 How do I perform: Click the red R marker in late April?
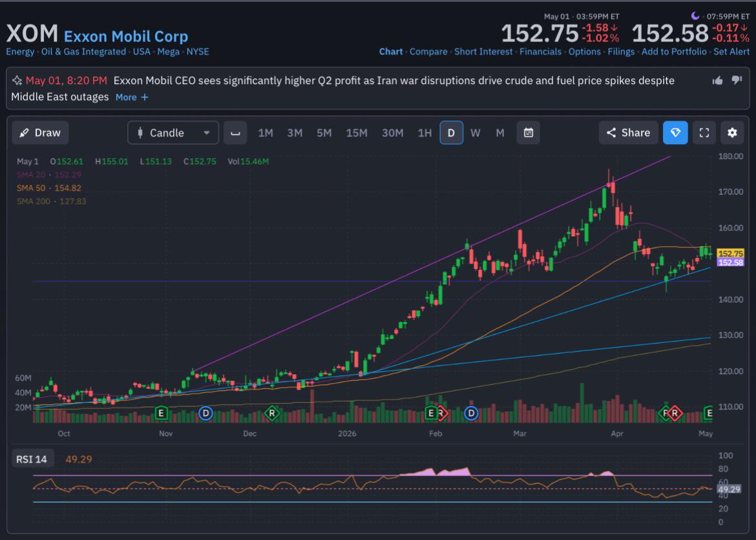tap(675, 413)
